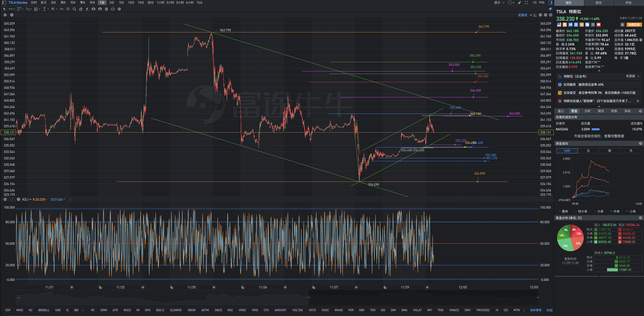
Task: Select the 周 capital flow period
Action: tap(610, 151)
